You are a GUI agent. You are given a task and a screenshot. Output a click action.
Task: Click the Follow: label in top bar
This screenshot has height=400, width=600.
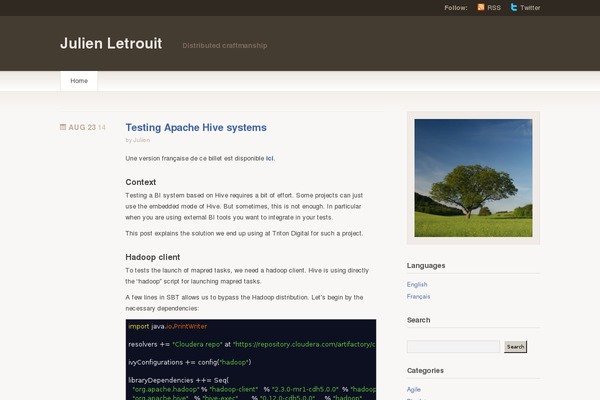coord(456,8)
